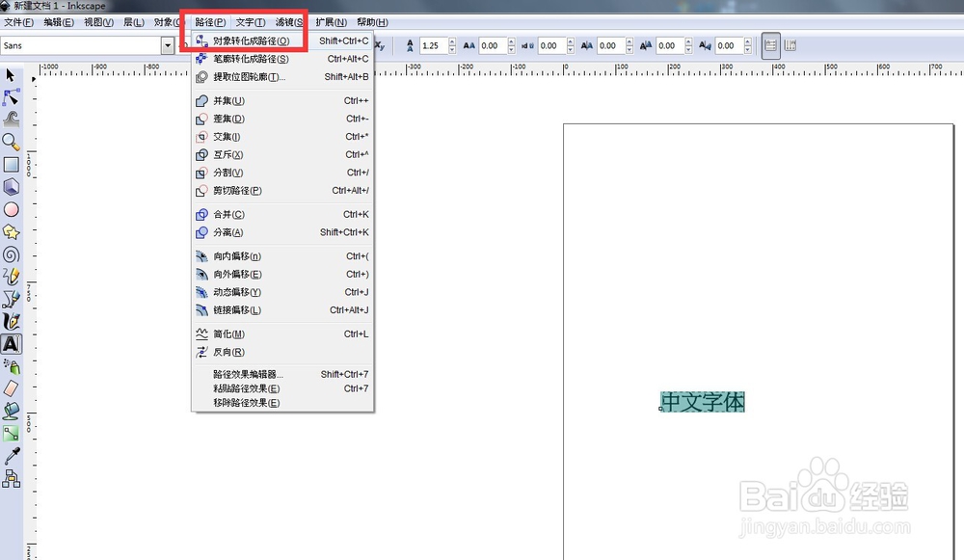Increase letter spacing with the stepper arrow
The image size is (964, 560).
513,41
